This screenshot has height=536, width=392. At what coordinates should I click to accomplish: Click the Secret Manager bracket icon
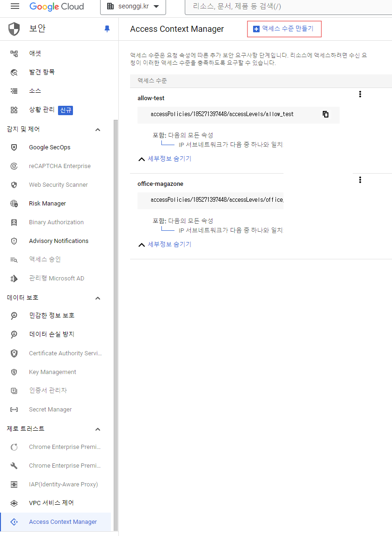[x=14, y=410]
